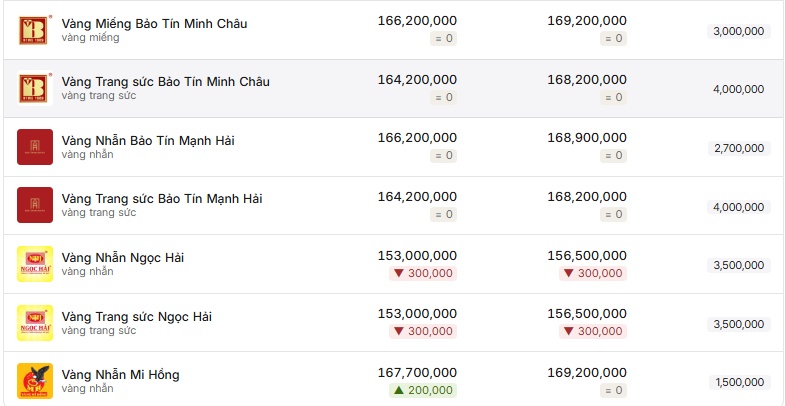This screenshot has width=785, height=406.
Task: Click the logo next to Vàng Trang sức Bảo Tín Minh Châu
Action: coord(35,88)
